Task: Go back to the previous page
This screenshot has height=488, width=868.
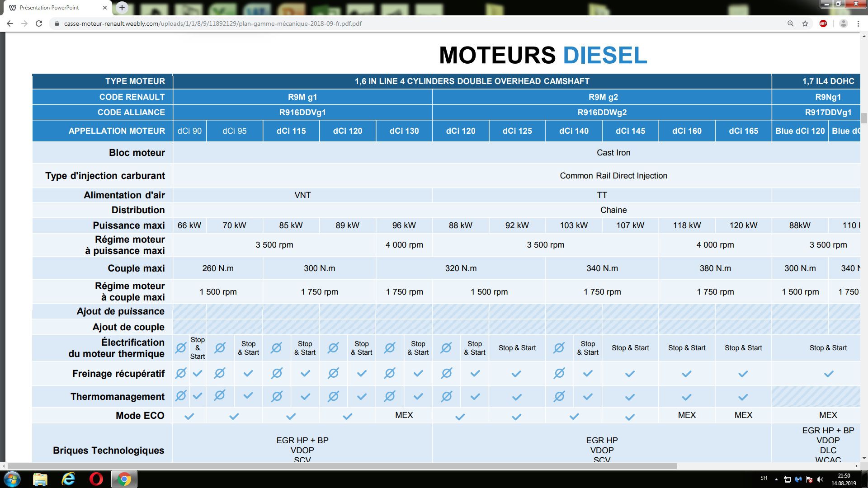Action: [10, 23]
